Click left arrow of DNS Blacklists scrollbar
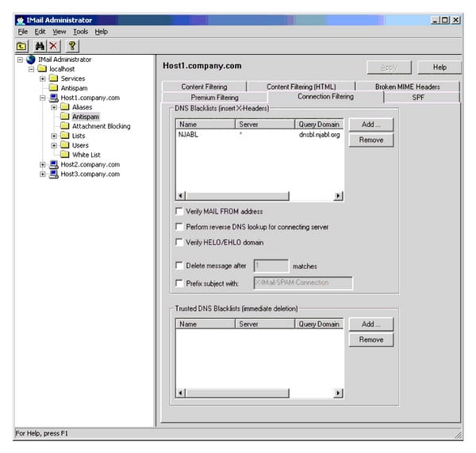Screen dimensions: 476x453 [x=181, y=196]
